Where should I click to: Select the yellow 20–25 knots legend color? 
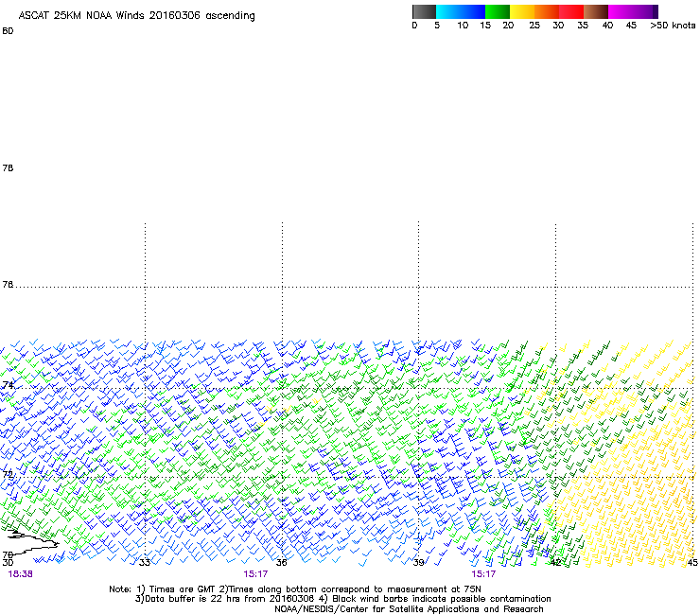(522, 11)
